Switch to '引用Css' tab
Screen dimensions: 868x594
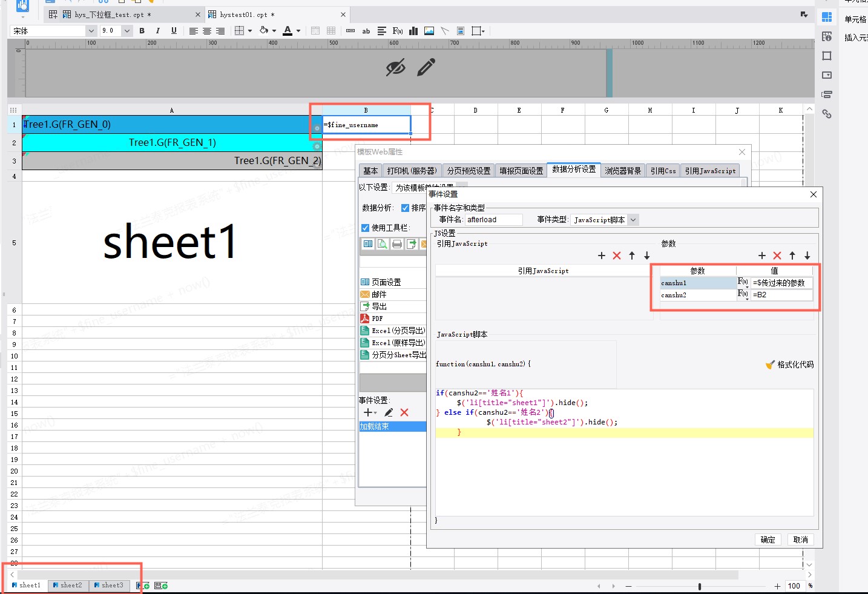point(663,171)
